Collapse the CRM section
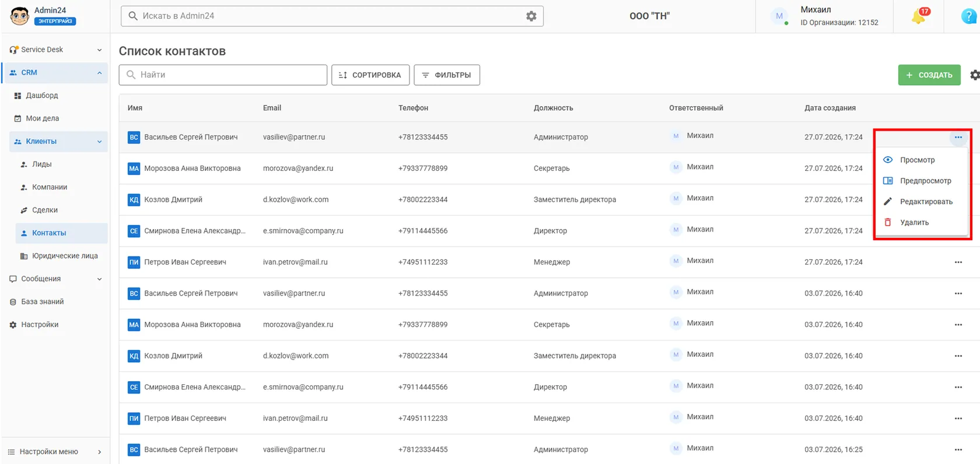Viewport: 980px width, 464px height. [99, 73]
